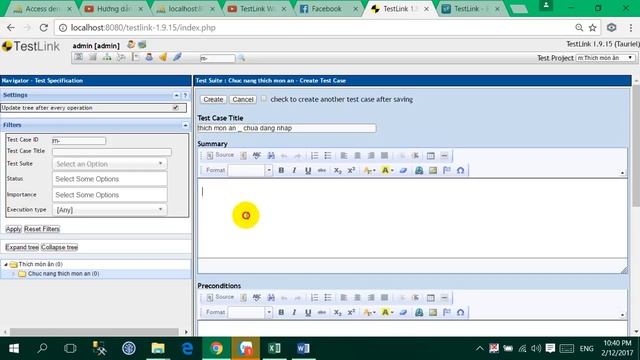640x360 pixels.
Task: Insert image in Summary editor
Action: tap(433, 170)
